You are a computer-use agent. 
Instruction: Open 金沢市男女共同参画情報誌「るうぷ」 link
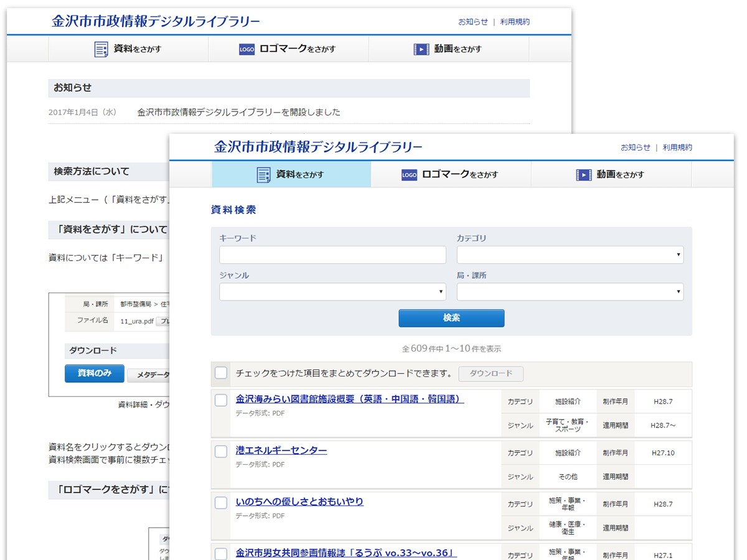[346, 553]
